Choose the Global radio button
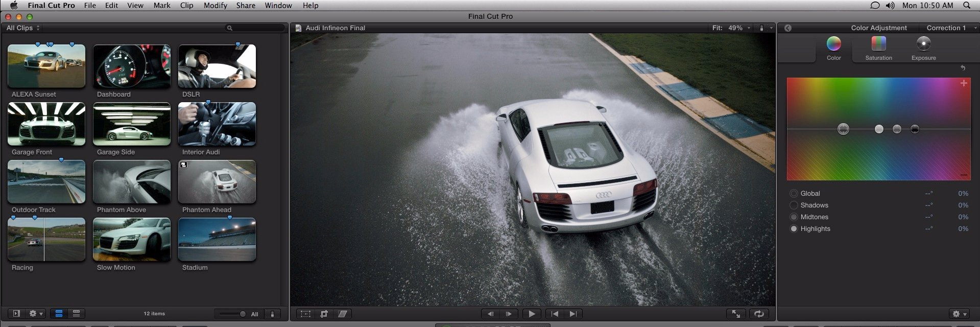Image resolution: width=980 pixels, height=327 pixels. pyautogui.click(x=794, y=194)
